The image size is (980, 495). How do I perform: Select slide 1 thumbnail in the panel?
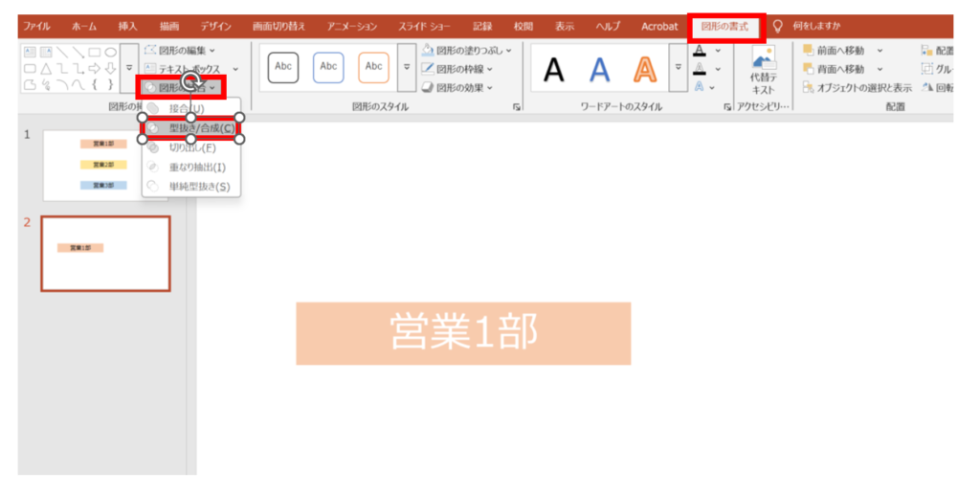click(x=105, y=165)
